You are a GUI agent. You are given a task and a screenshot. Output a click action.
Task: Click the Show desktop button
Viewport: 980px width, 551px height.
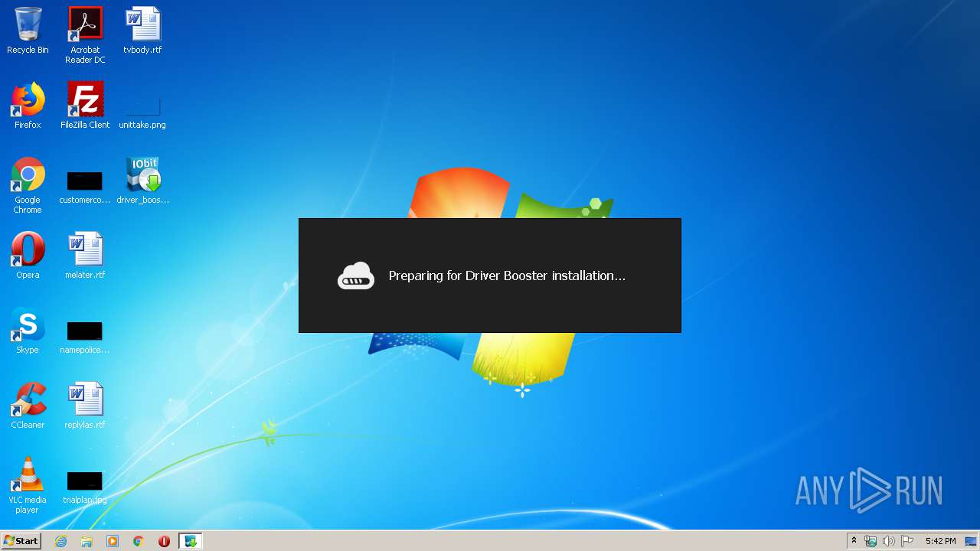coord(972,541)
